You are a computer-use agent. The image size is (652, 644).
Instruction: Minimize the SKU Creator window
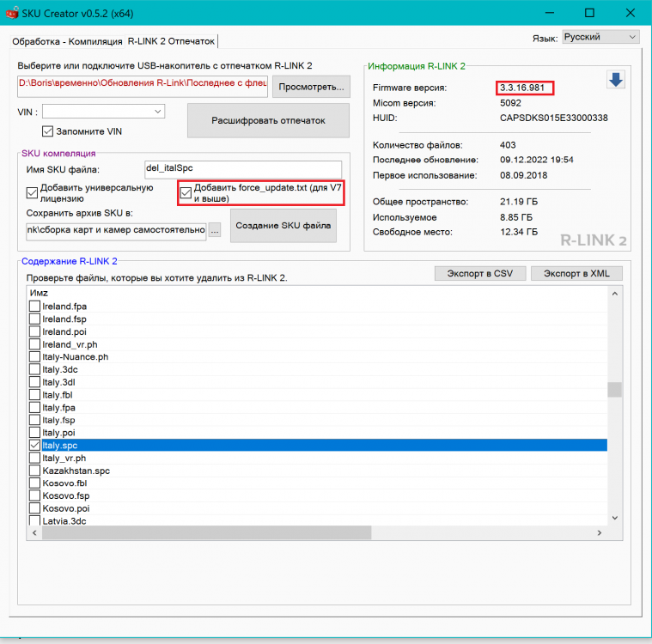(550, 13)
